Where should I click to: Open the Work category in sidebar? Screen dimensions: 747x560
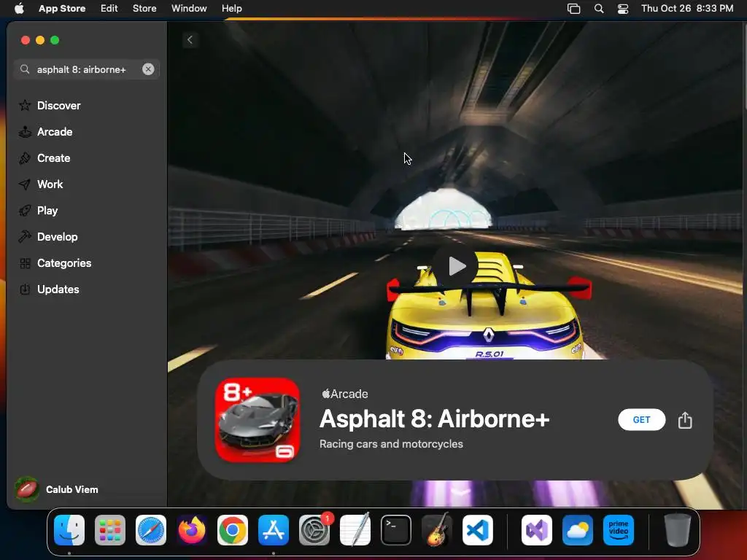click(41, 184)
